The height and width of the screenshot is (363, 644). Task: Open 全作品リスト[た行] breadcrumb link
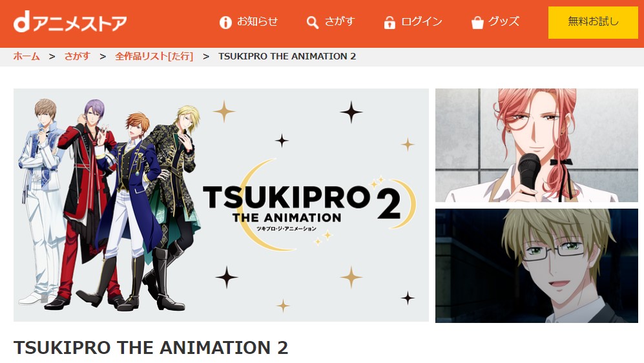tap(154, 56)
